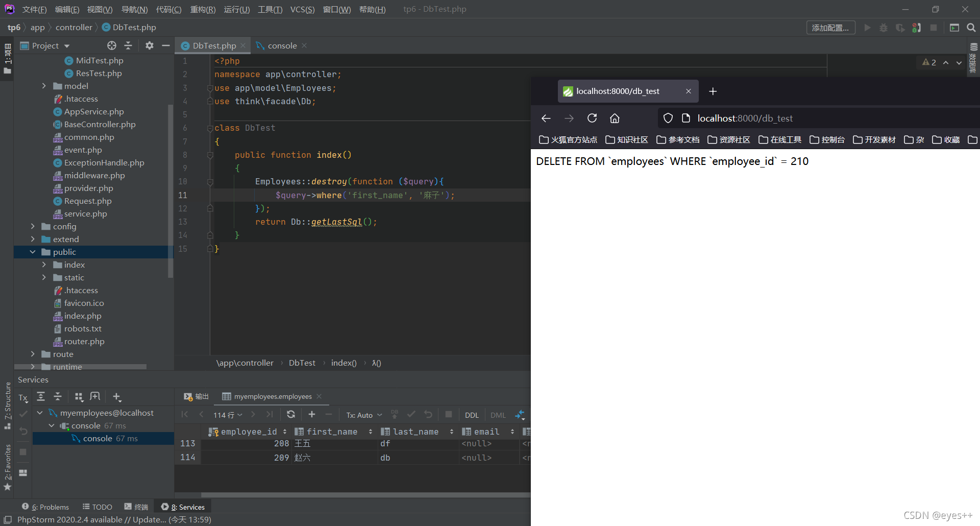Click the controller breadcrumb in navigation bar
Viewport: 980px width, 526px height.
pos(74,27)
